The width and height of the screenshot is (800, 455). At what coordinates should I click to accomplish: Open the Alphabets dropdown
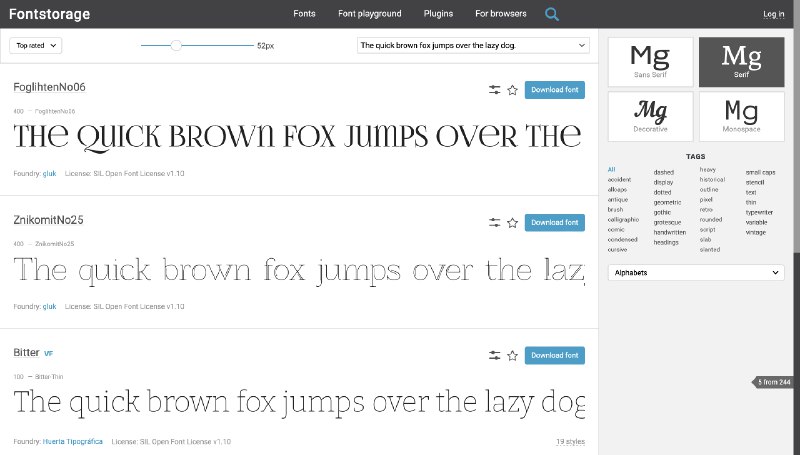tap(696, 272)
